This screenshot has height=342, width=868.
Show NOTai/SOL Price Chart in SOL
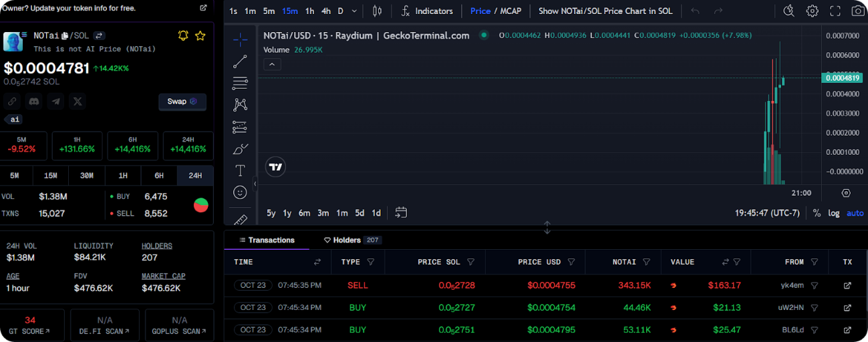pos(605,11)
